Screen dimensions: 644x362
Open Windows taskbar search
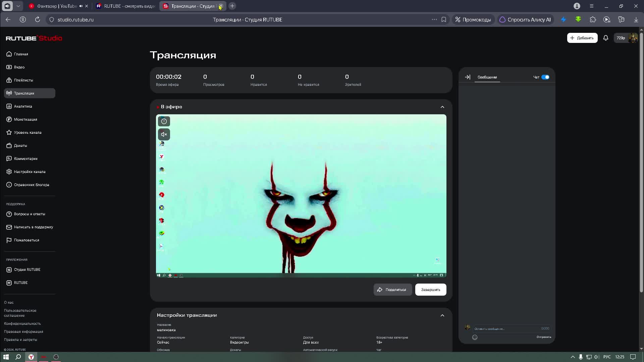click(18, 357)
